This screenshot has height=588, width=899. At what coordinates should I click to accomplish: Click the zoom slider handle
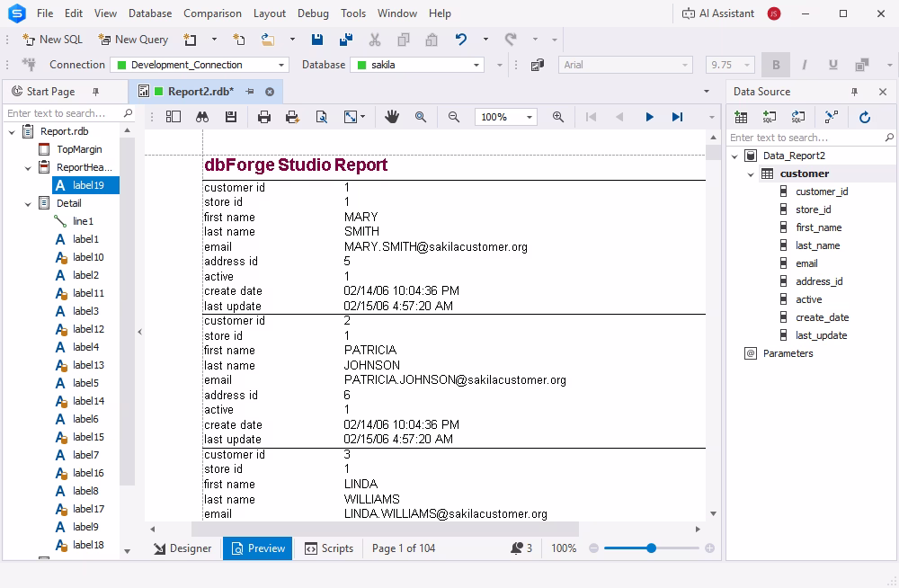651,548
